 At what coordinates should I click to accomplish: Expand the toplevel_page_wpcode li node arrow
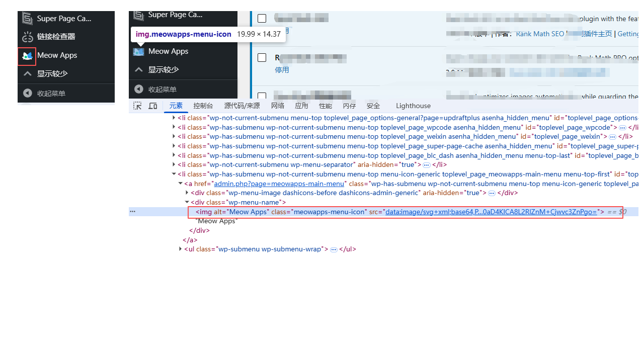click(174, 127)
